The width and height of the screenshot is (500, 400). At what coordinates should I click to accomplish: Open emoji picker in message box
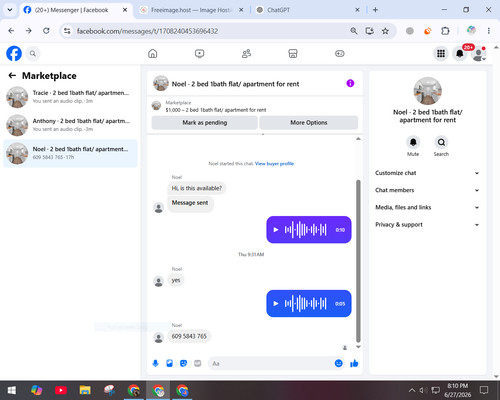tap(338, 363)
